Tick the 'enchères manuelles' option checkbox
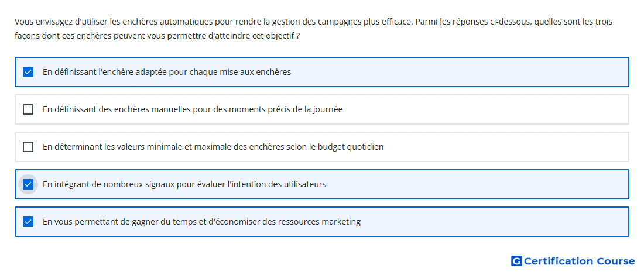The image size is (644, 272). click(x=28, y=109)
